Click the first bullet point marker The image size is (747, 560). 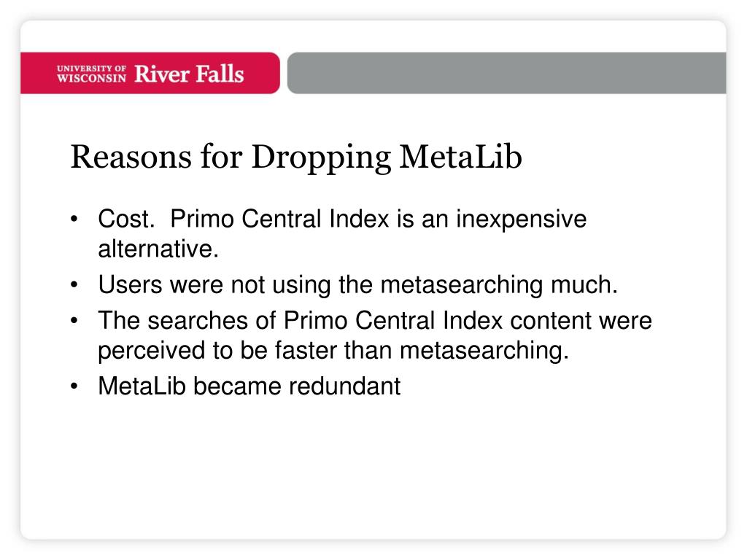point(74,219)
